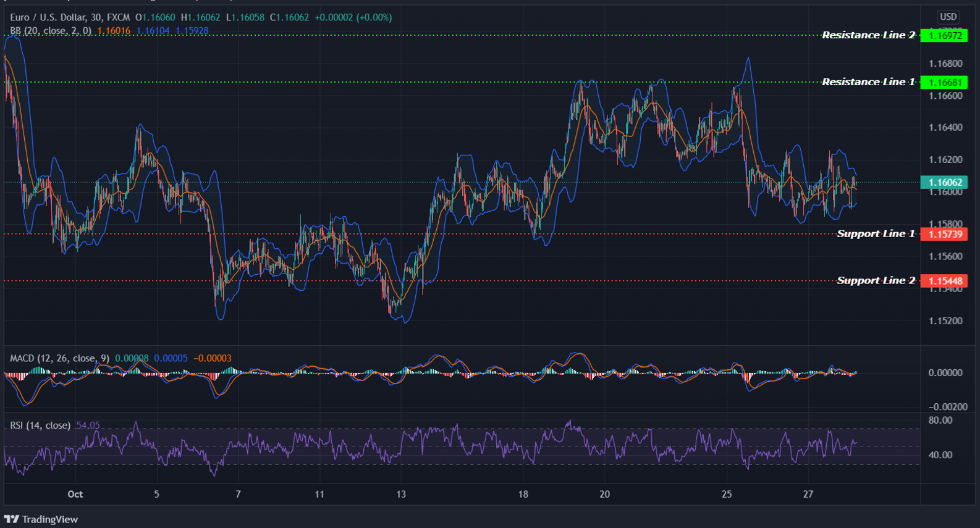
Task: Click the 1.16400 price axis label
Action: point(945,128)
